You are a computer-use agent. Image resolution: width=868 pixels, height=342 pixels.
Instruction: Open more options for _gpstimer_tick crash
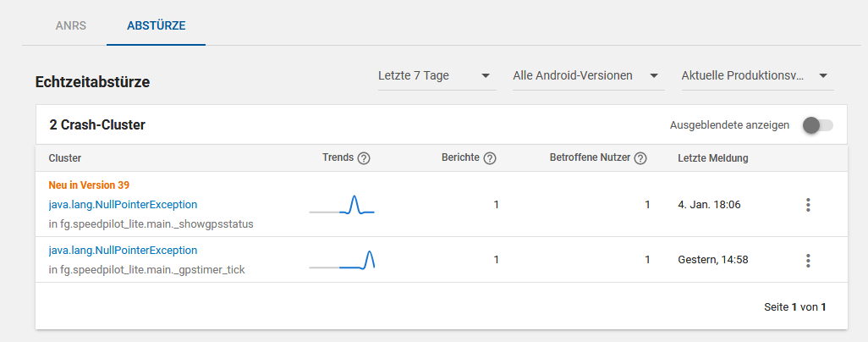pyautogui.click(x=808, y=260)
